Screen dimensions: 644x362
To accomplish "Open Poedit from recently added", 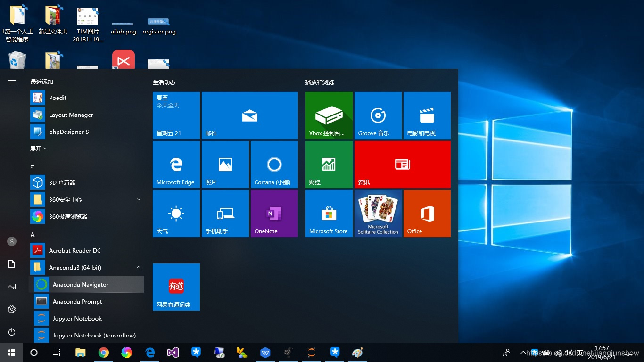I will 86,98.
